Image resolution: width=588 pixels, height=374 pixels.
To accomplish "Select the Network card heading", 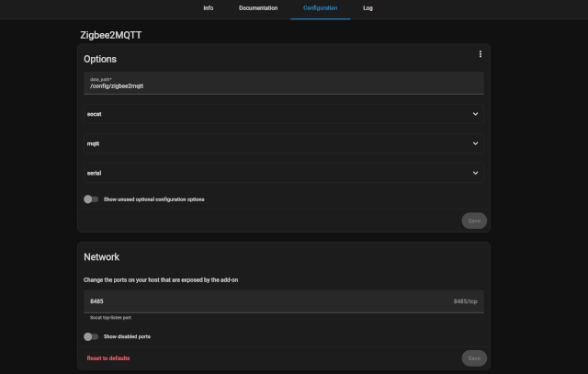I will [x=101, y=257].
